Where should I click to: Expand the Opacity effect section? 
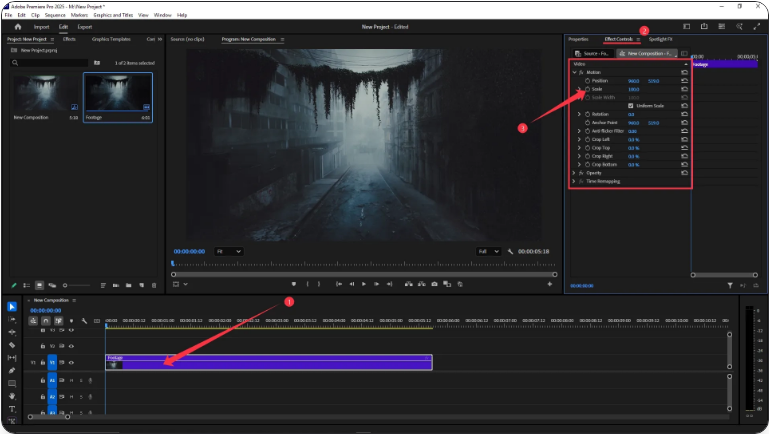(x=573, y=173)
